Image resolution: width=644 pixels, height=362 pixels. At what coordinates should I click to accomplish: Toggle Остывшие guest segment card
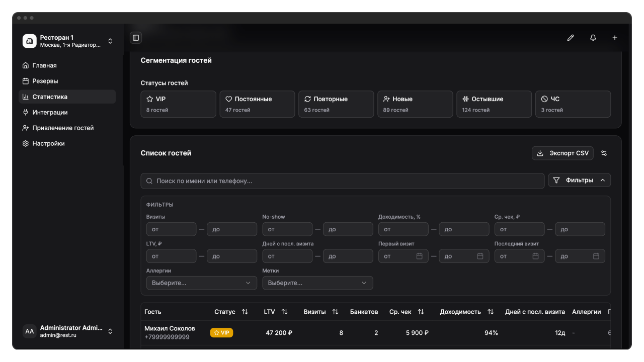494,104
